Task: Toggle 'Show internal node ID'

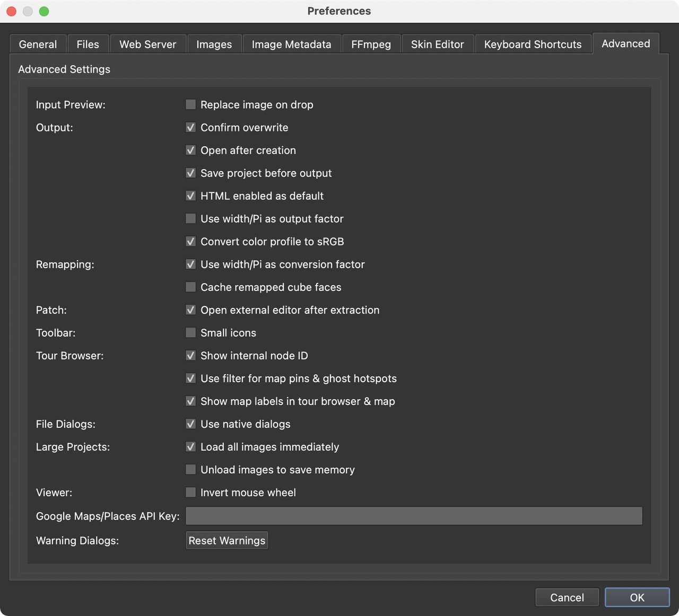Action: pyautogui.click(x=190, y=355)
